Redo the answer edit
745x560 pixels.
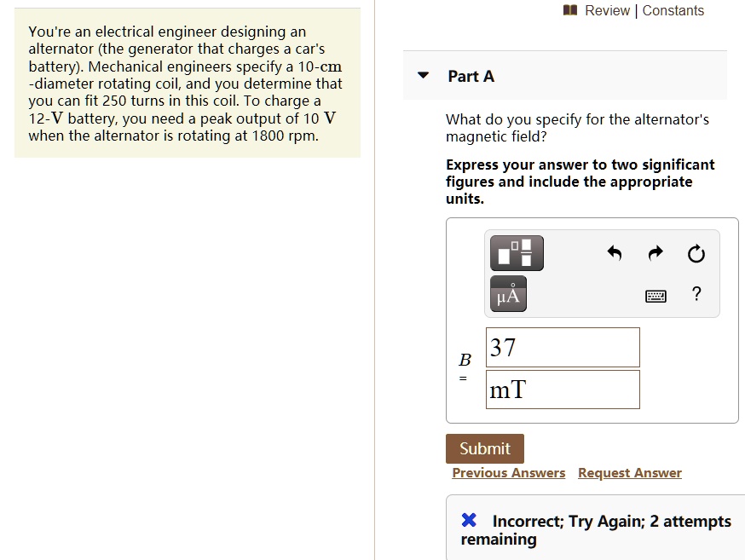pyautogui.click(x=655, y=252)
